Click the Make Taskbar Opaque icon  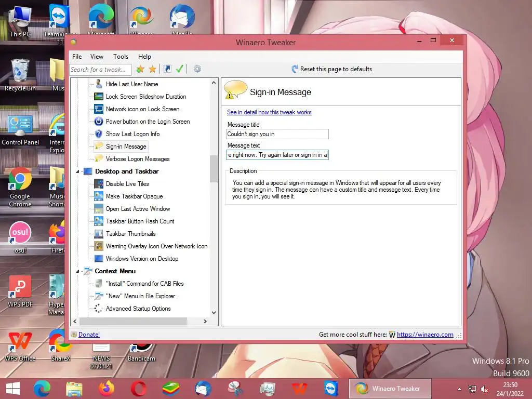pyautogui.click(x=99, y=196)
